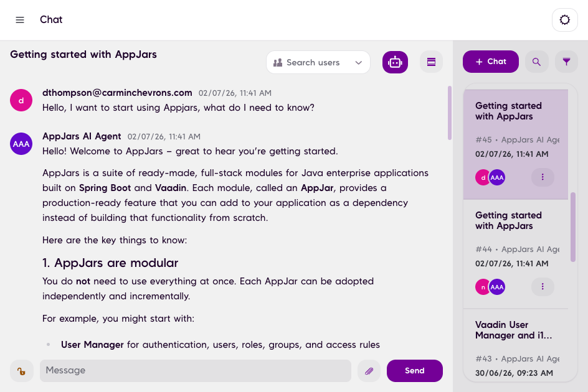Click the pink 'd' avatar of dthompson message
Viewport: 588px width, 392px height.
pyautogui.click(x=21, y=100)
